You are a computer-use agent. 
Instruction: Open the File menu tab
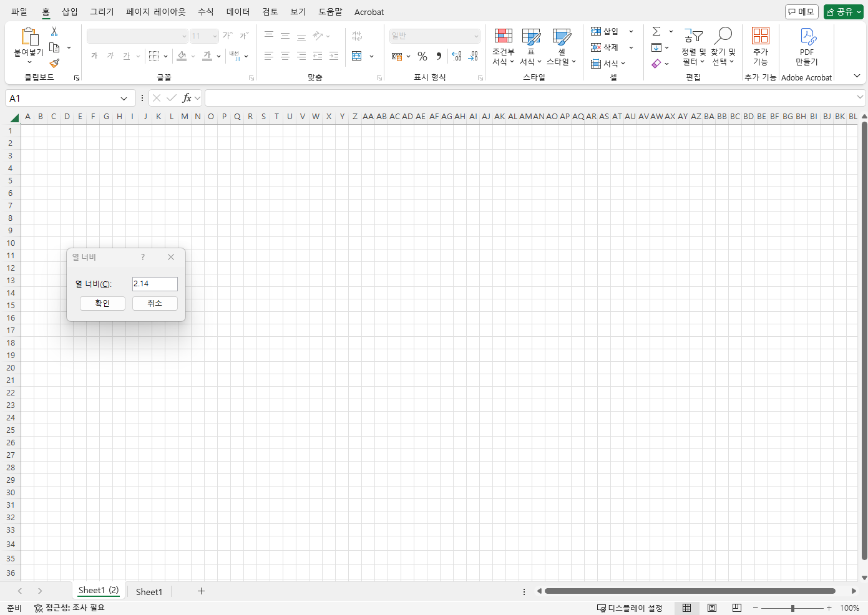click(x=19, y=12)
